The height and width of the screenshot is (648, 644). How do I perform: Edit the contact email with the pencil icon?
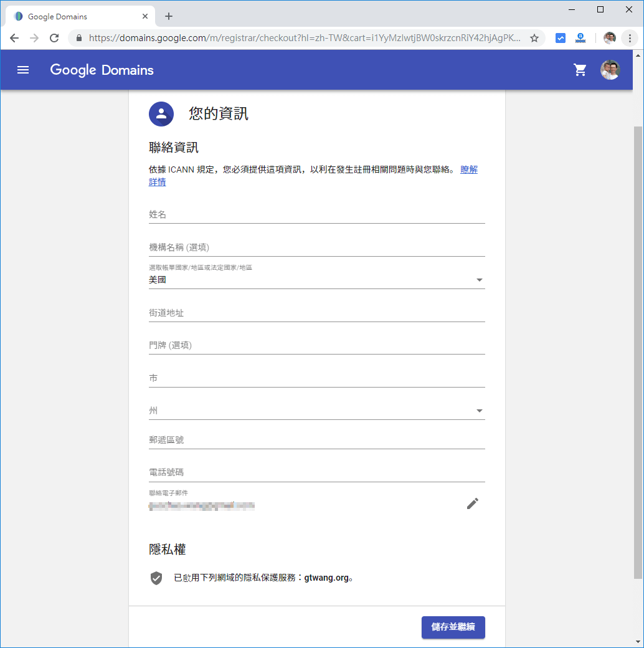(x=472, y=503)
